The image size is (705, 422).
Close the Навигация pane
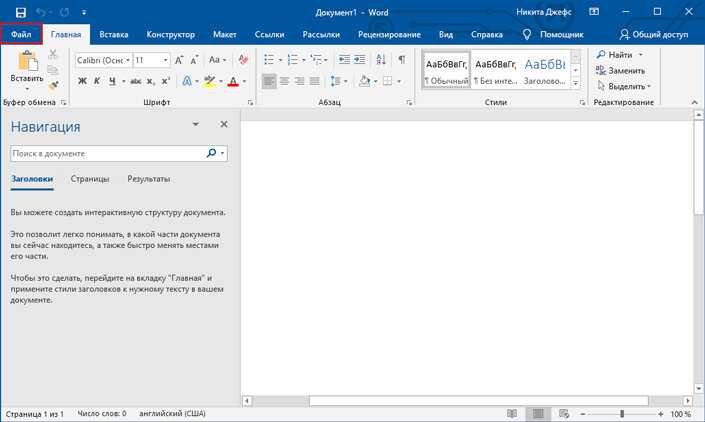pyautogui.click(x=224, y=124)
